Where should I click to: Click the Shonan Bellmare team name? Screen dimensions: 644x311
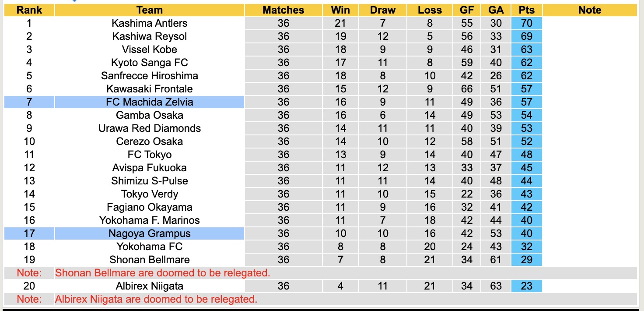tap(149, 260)
